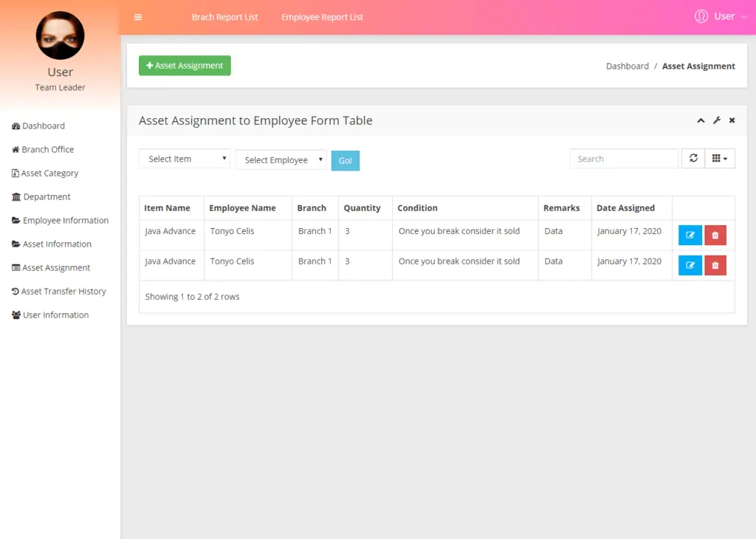Screen dimensions: 756x539
Task: Click the green Asset Assignment button
Action: 184,65
